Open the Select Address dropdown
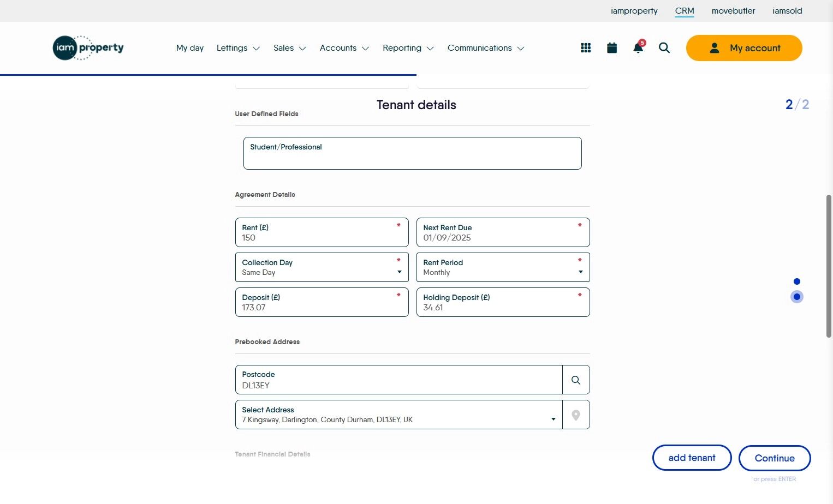 (x=398, y=415)
